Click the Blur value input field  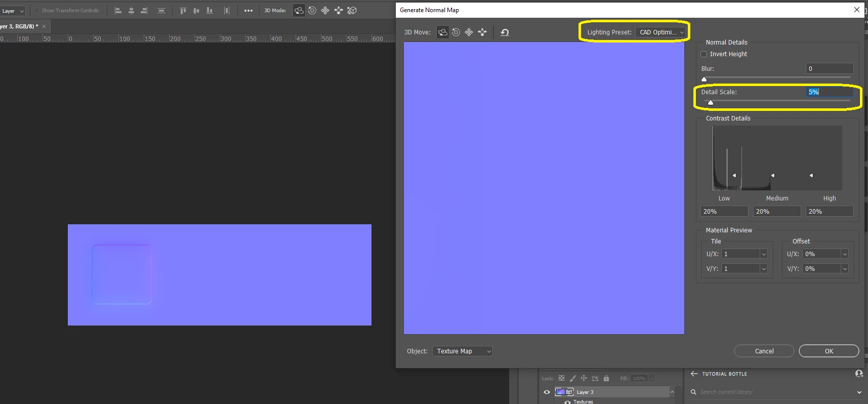click(x=830, y=69)
